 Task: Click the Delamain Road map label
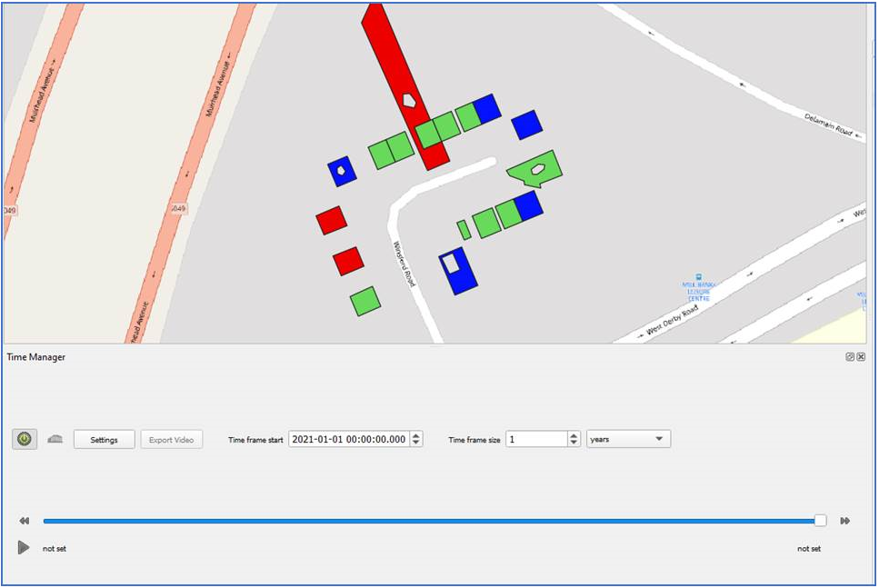[x=830, y=125]
